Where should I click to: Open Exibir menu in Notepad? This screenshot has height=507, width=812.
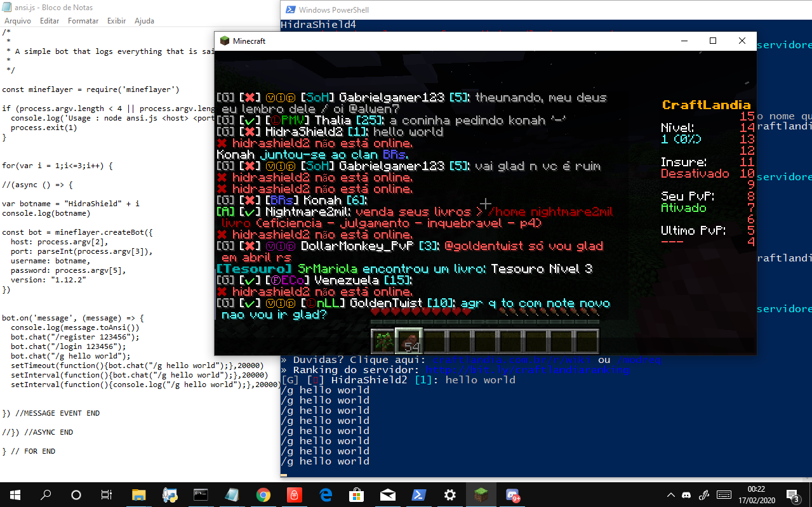click(116, 21)
